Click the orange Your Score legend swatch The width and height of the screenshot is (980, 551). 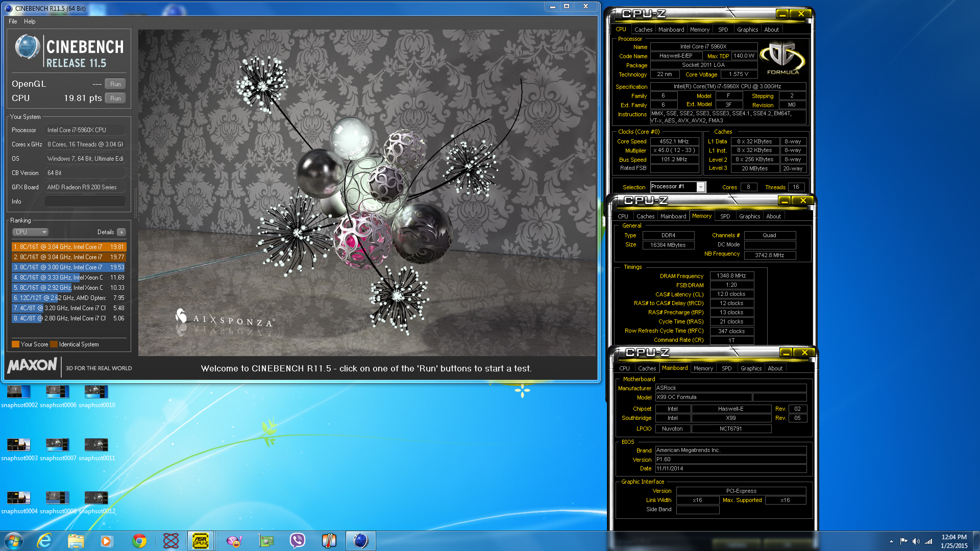pyautogui.click(x=15, y=344)
